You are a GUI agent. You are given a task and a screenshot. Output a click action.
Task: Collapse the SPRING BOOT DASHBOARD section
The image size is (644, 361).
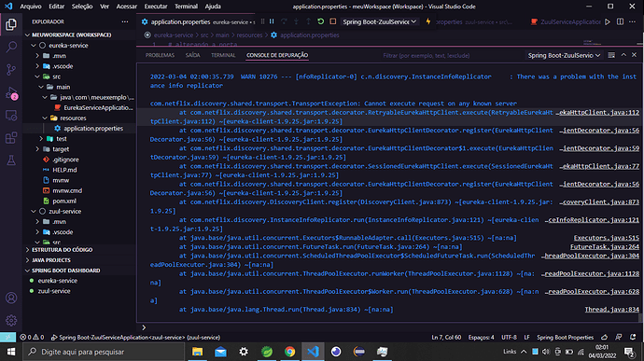pyautogui.click(x=65, y=271)
